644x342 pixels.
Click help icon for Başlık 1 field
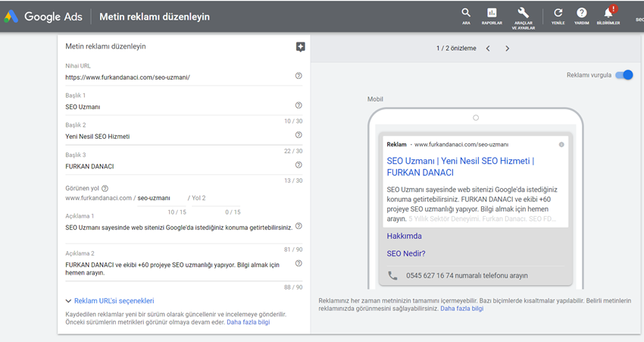click(x=299, y=105)
